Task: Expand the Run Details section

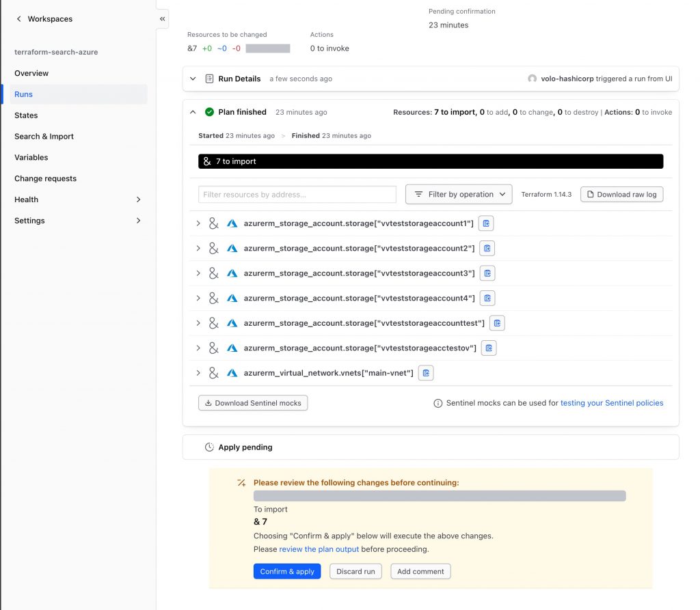Action: (x=193, y=79)
